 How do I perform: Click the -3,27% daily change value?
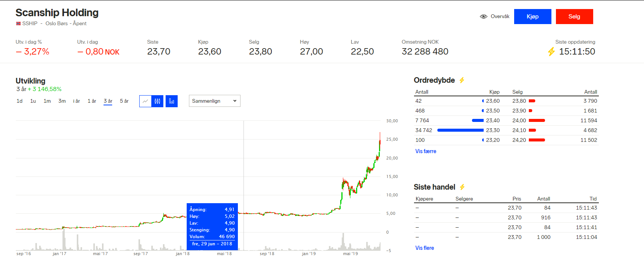[x=33, y=52]
